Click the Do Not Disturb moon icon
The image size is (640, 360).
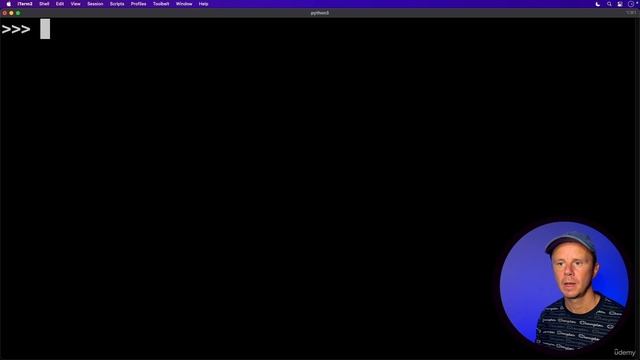(598, 4)
